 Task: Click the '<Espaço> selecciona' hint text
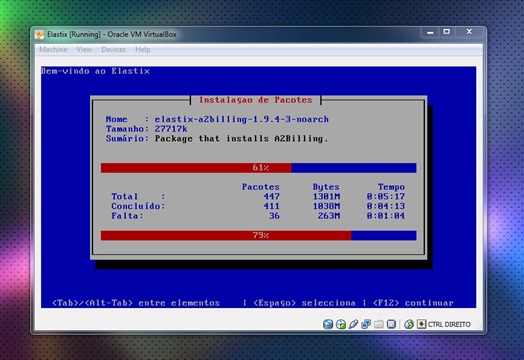coord(304,303)
